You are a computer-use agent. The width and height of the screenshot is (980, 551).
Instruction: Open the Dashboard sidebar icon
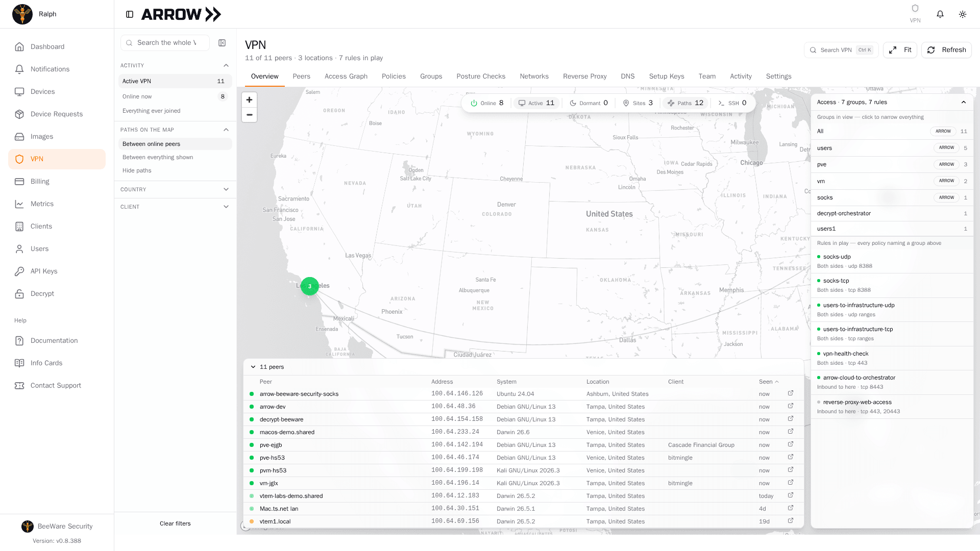pyautogui.click(x=19, y=47)
